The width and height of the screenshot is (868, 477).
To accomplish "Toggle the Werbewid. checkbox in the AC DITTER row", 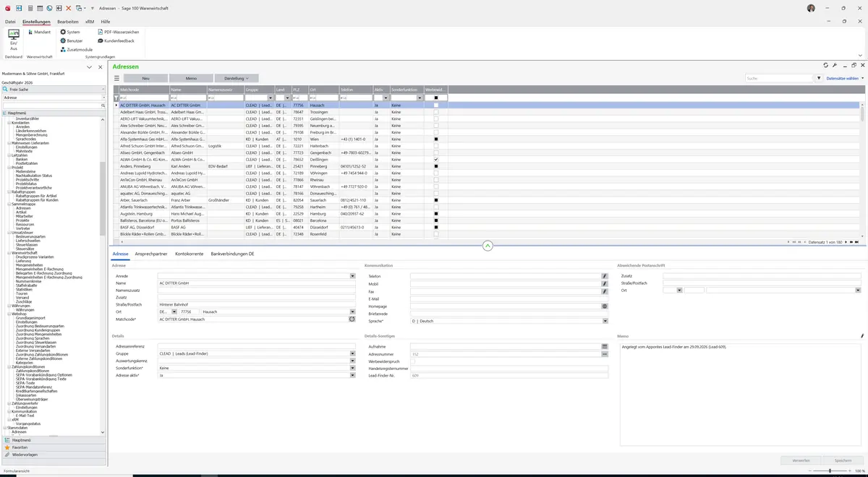I will (x=435, y=106).
